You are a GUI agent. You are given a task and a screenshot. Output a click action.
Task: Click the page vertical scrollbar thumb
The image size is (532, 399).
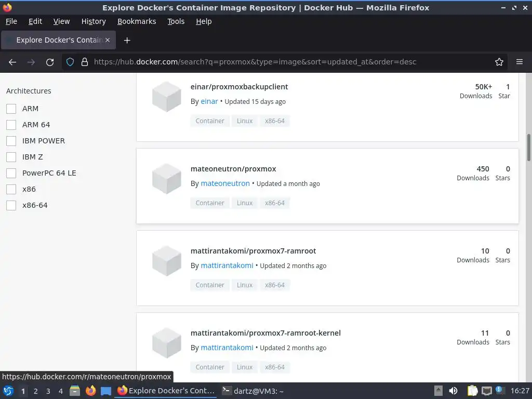click(x=528, y=148)
